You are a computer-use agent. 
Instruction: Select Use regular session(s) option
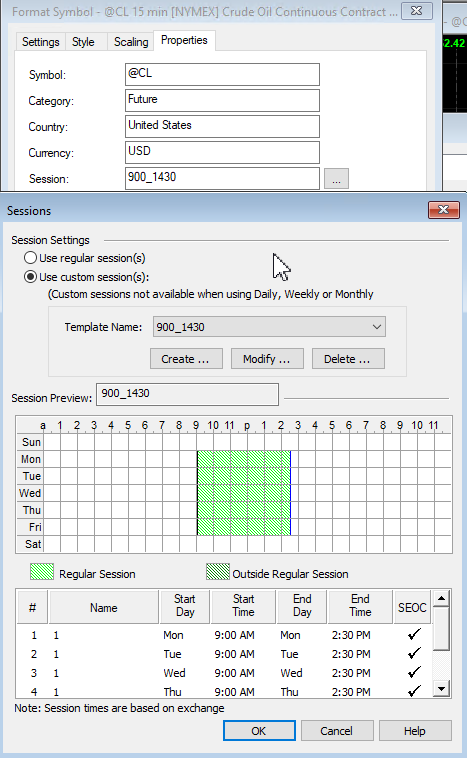[30, 258]
